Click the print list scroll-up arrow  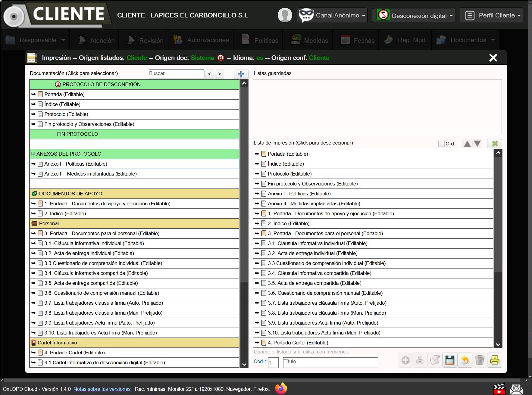click(x=498, y=153)
